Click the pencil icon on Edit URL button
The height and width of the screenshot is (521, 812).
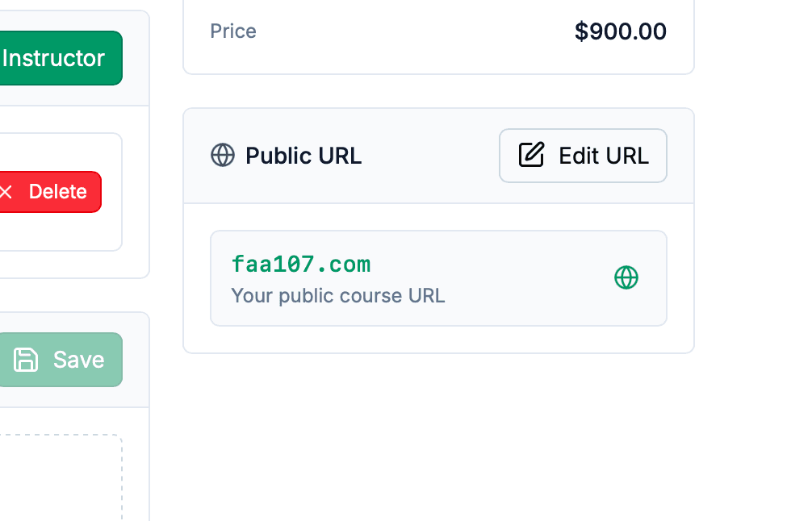tap(530, 155)
